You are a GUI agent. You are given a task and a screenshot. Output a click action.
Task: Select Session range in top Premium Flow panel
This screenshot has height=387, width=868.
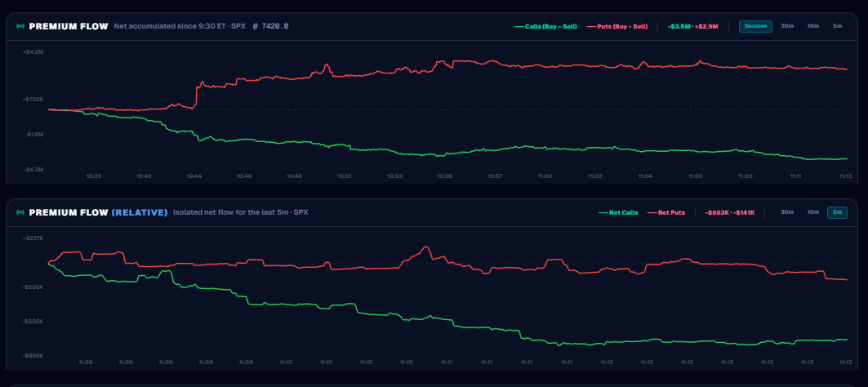(x=755, y=26)
